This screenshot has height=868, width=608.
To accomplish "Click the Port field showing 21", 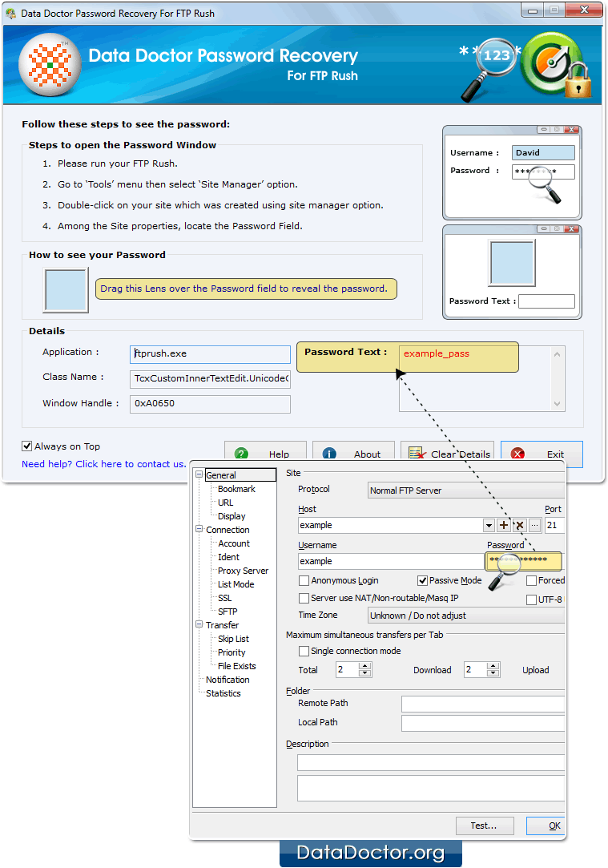I will point(555,525).
